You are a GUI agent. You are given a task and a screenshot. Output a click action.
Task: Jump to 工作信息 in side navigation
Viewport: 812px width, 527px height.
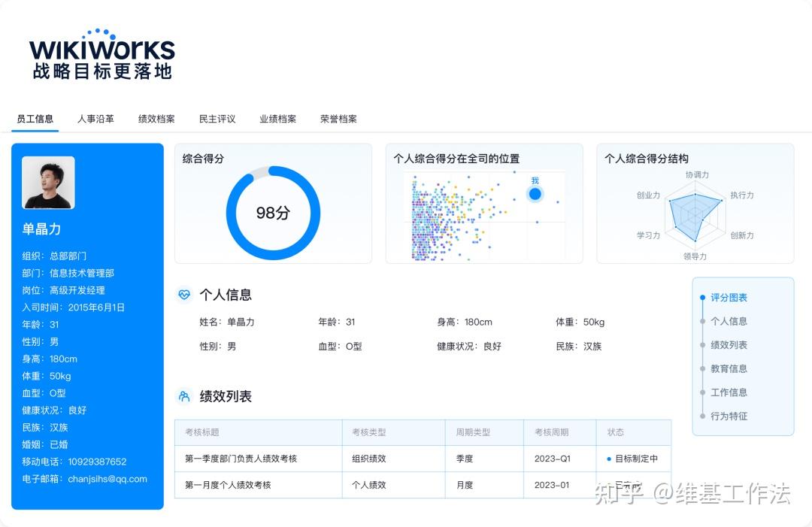729,392
